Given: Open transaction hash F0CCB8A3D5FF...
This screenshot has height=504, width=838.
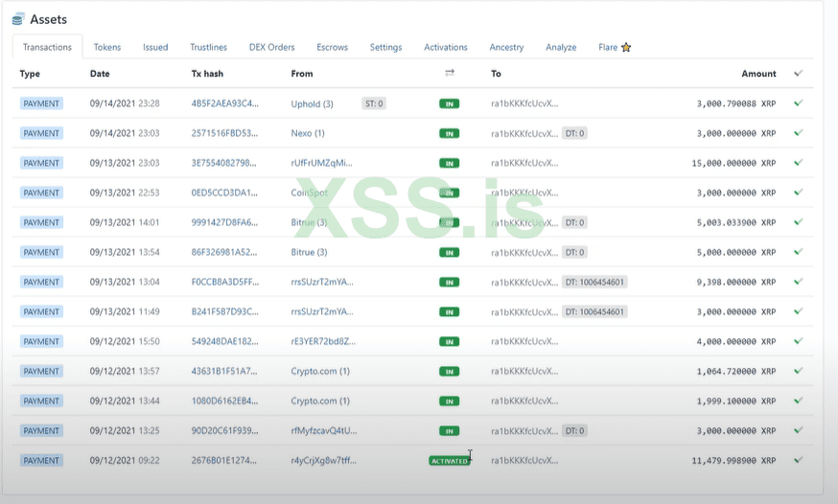Looking at the screenshot, I should coord(225,282).
